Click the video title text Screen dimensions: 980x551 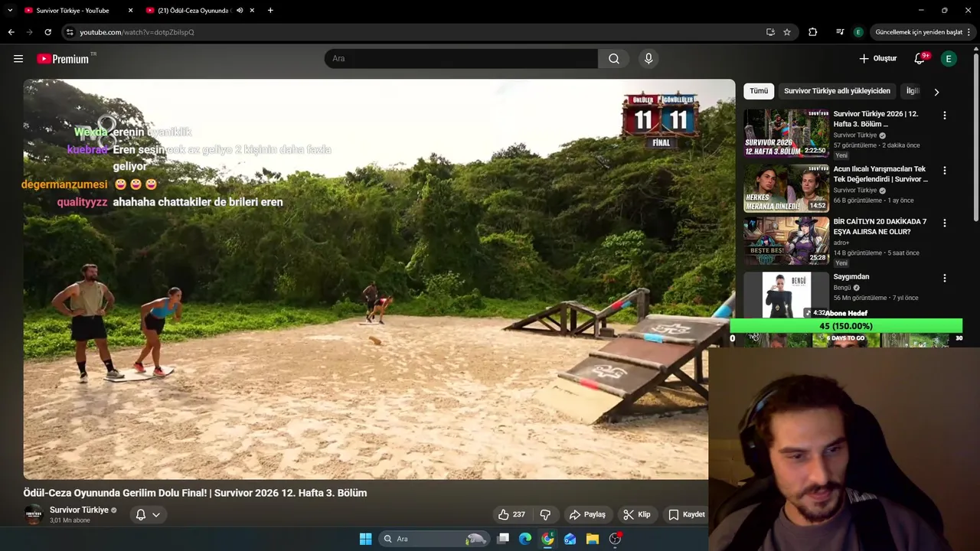tap(195, 493)
